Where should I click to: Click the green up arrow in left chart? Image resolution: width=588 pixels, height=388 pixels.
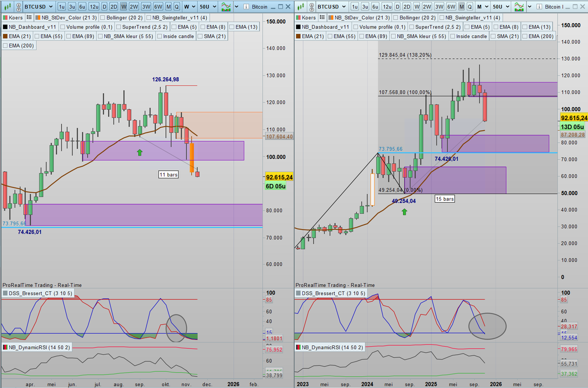[140, 152]
